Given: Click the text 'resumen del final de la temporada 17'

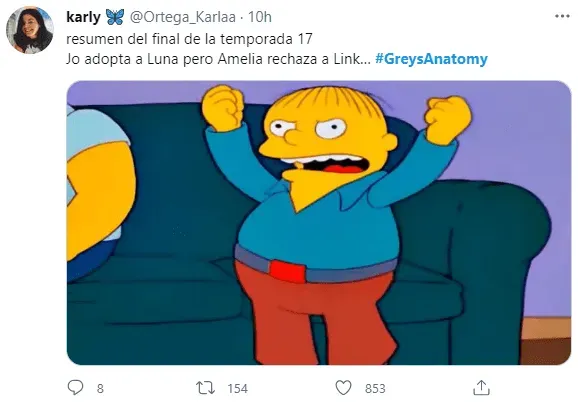Looking at the screenshot, I should click(x=189, y=39).
